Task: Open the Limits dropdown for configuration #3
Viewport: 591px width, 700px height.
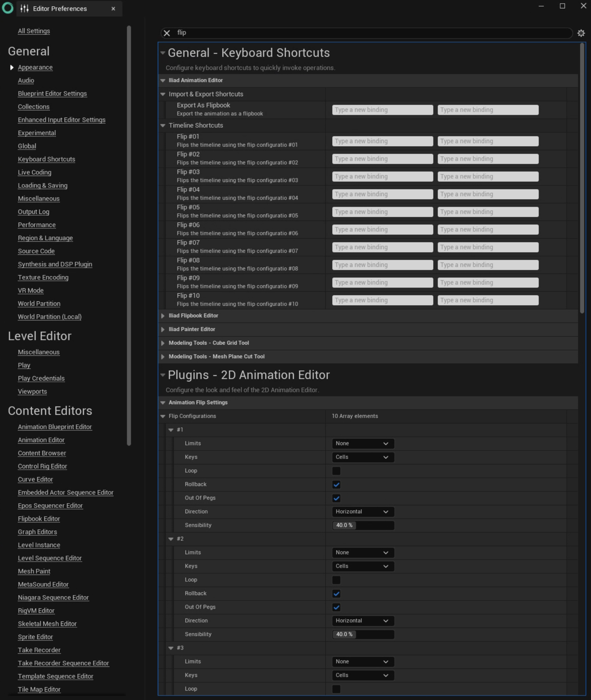Action: click(x=363, y=661)
